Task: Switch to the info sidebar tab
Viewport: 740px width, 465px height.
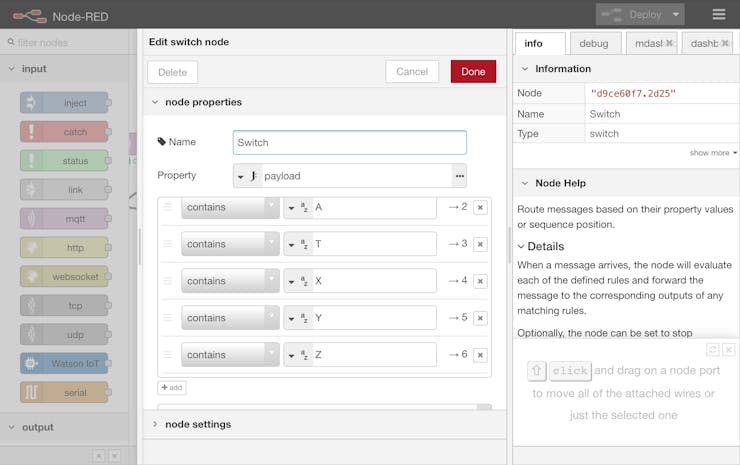Action: [539, 43]
